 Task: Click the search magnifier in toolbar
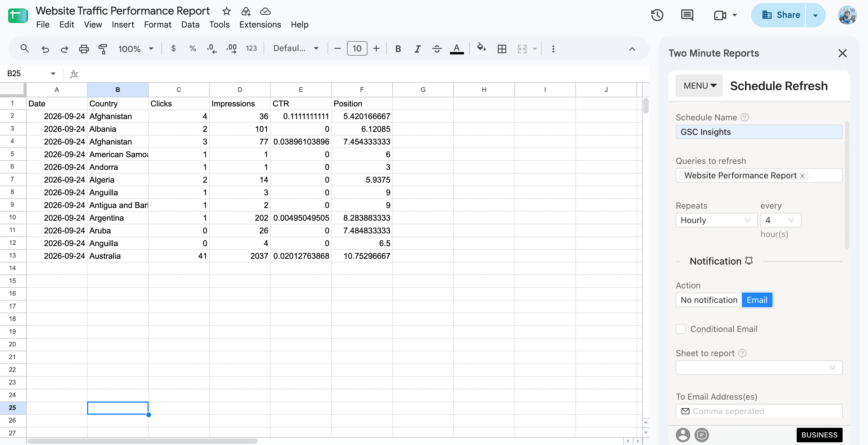[x=24, y=49]
